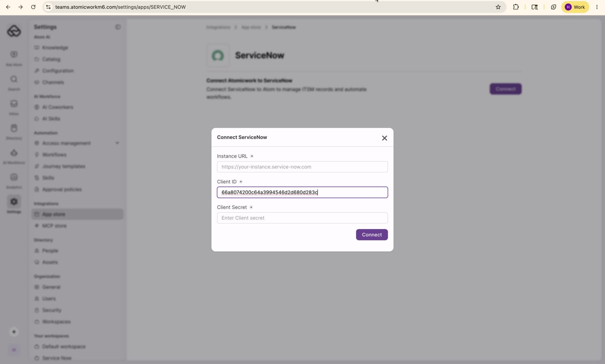The image size is (605, 364).
Task: Open Default workspace
Action: tap(64, 346)
